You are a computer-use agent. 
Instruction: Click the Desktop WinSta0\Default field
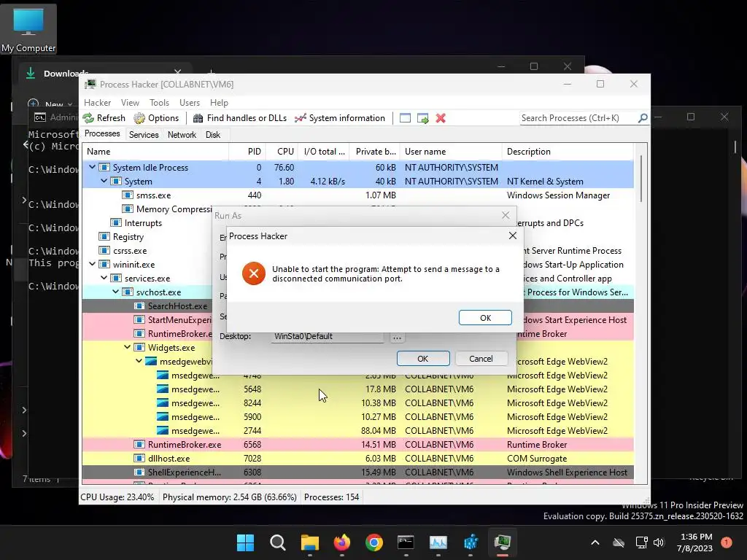click(x=327, y=337)
